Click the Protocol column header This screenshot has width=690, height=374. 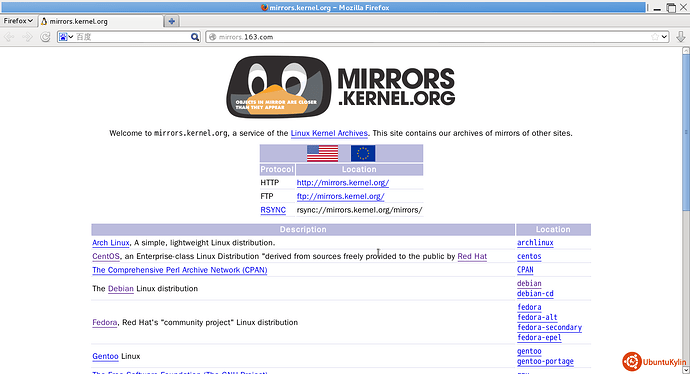[277, 169]
